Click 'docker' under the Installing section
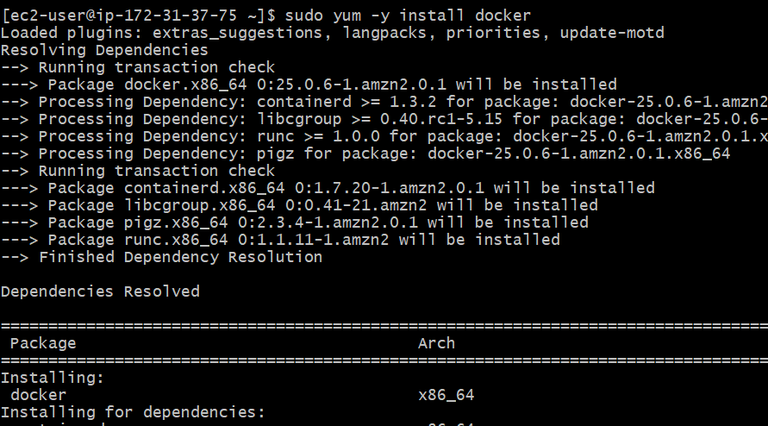The image size is (768, 426). point(38,395)
